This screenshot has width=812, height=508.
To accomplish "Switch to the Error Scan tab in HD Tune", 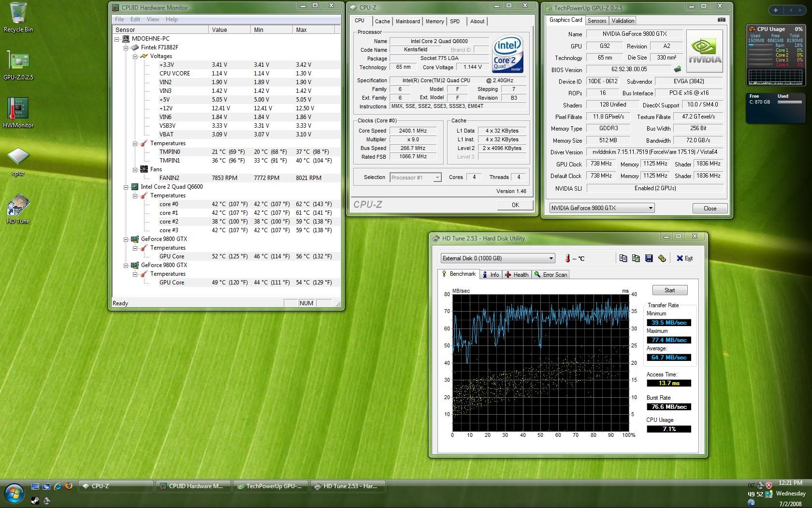I will tap(551, 275).
